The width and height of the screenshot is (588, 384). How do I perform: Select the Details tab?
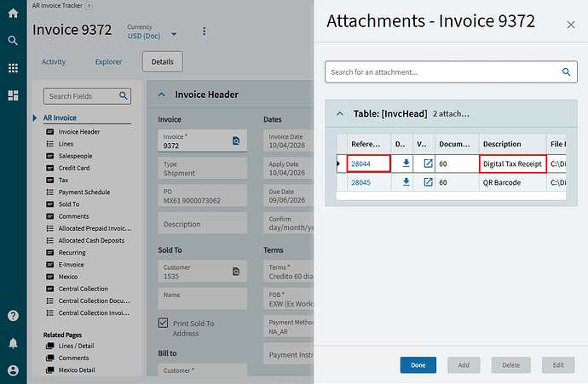coord(163,62)
